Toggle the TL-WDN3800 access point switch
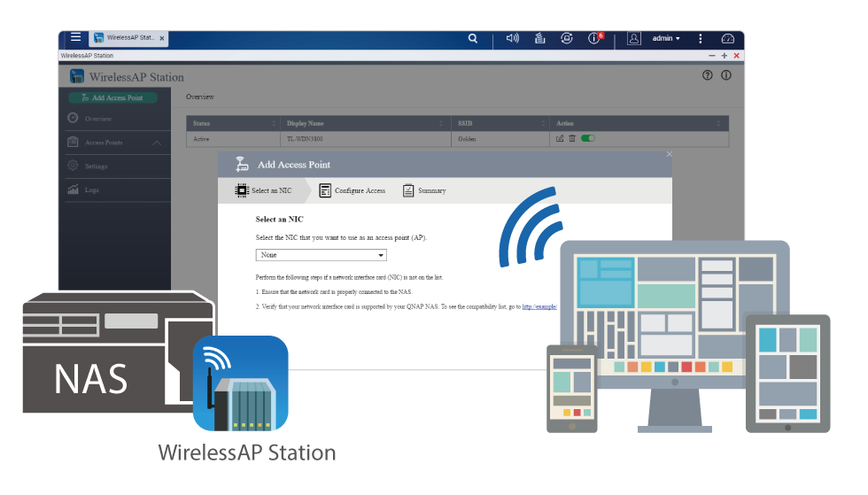The height and width of the screenshot is (495, 868). 588,139
